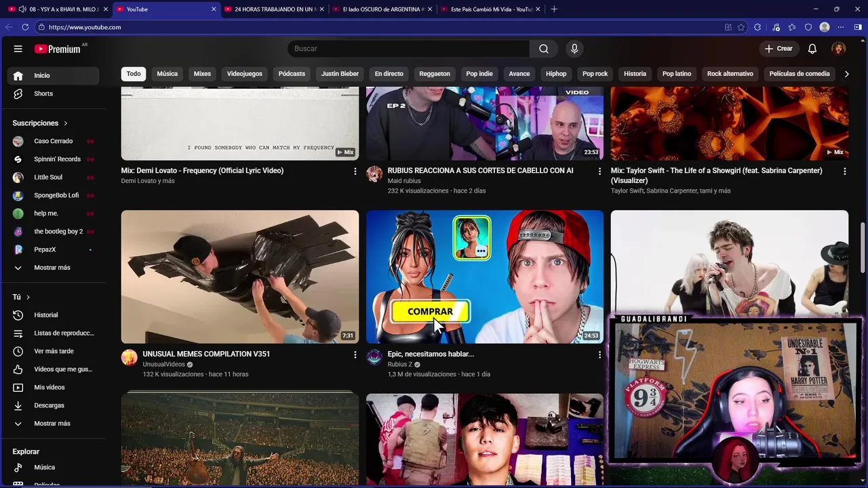Select the Reggaeton filter chip
The width and height of the screenshot is (868, 488).
[x=435, y=74]
